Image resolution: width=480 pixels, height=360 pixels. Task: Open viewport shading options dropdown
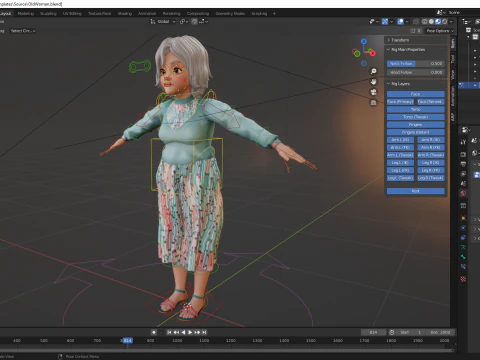tap(451, 22)
